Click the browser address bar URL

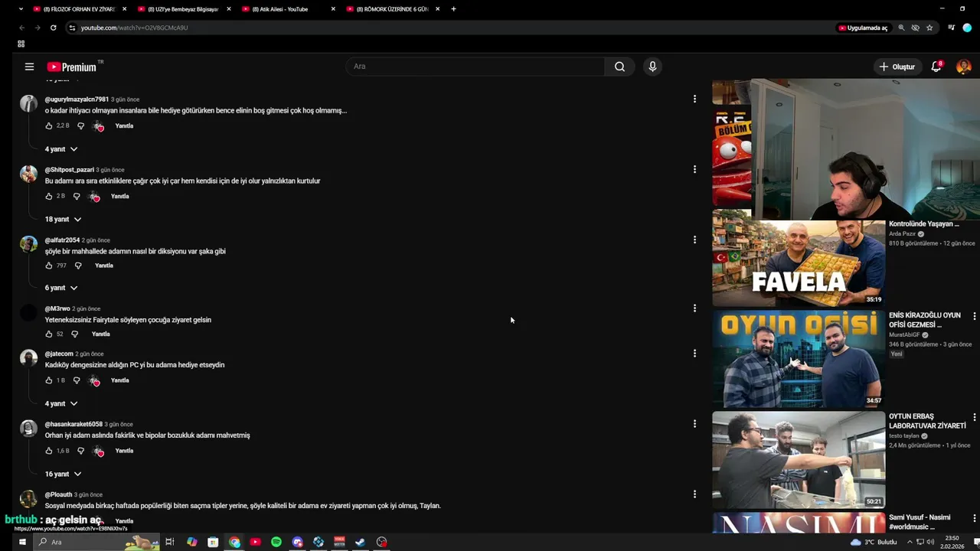134,28
